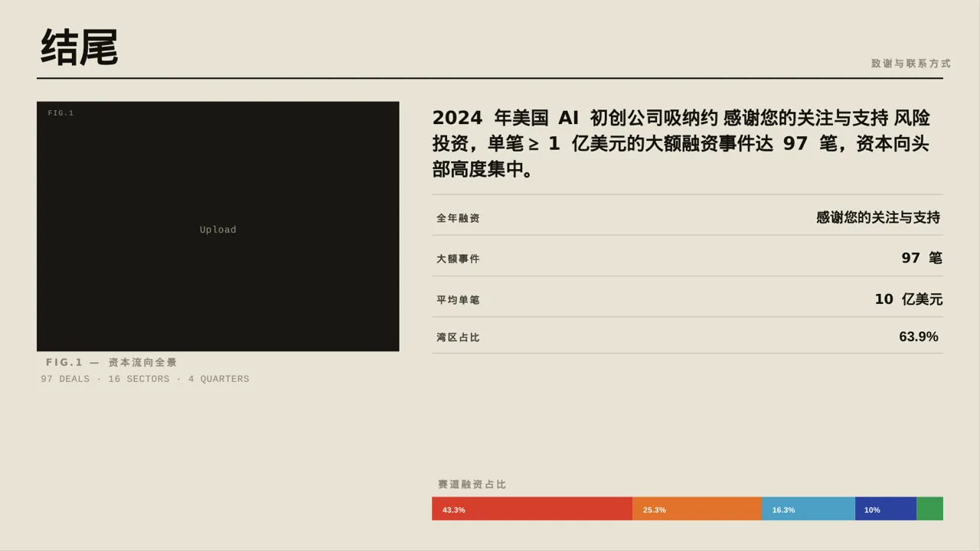
Task: Click the caption FIG.1 — 资本流向全景
Action: [112, 363]
